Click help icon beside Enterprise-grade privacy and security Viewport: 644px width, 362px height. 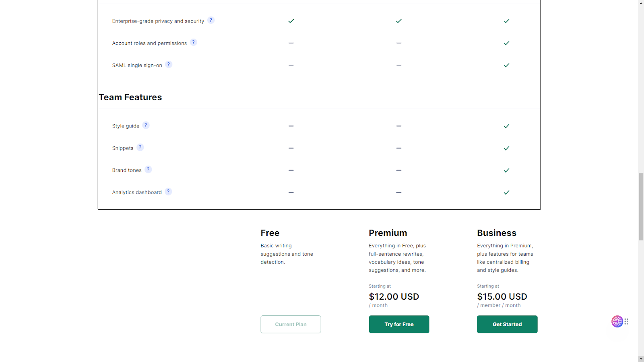pyautogui.click(x=211, y=20)
